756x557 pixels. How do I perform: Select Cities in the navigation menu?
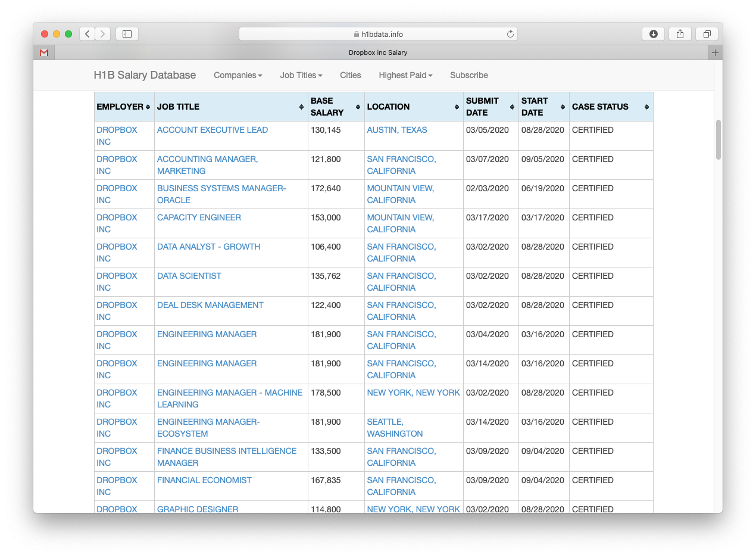click(351, 75)
